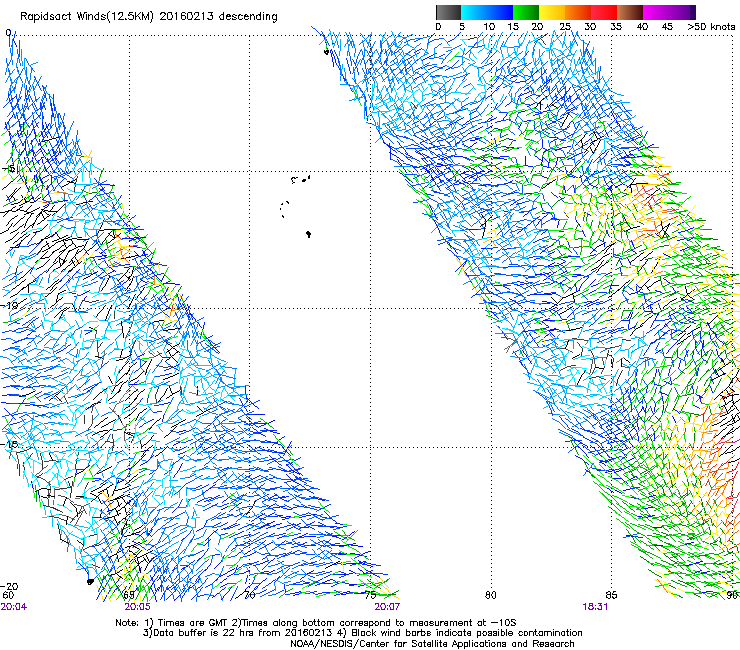Click the latitude axis label '-20'
The image size is (740, 650).
pyautogui.click(x=10, y=586)
